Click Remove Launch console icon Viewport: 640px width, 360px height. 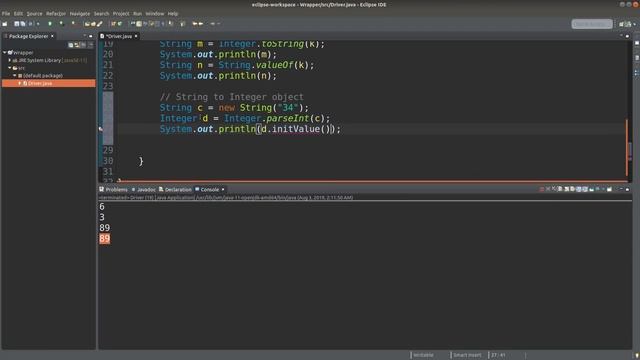click(x=548, y=189)
